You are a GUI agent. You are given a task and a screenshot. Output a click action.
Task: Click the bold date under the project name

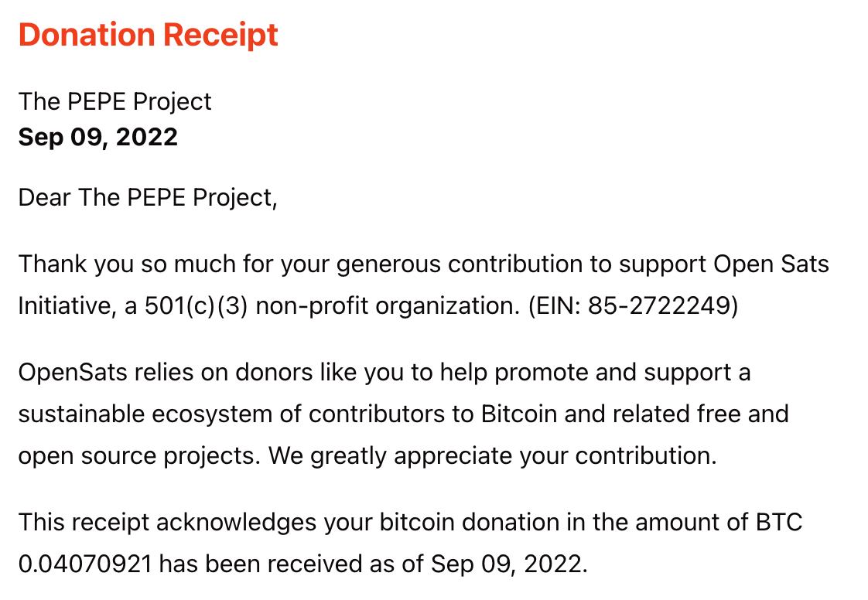(98, 137)
